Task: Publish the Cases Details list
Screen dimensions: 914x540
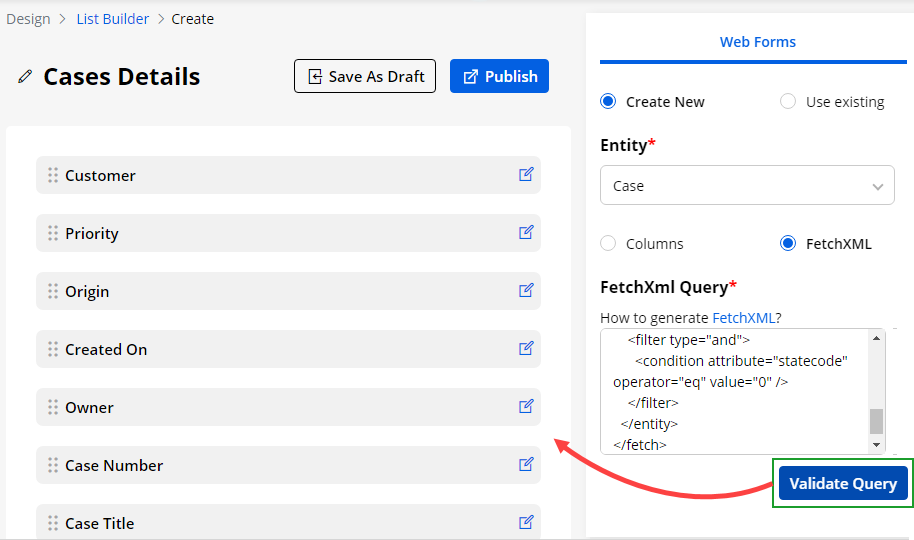Action: [499, 77]
